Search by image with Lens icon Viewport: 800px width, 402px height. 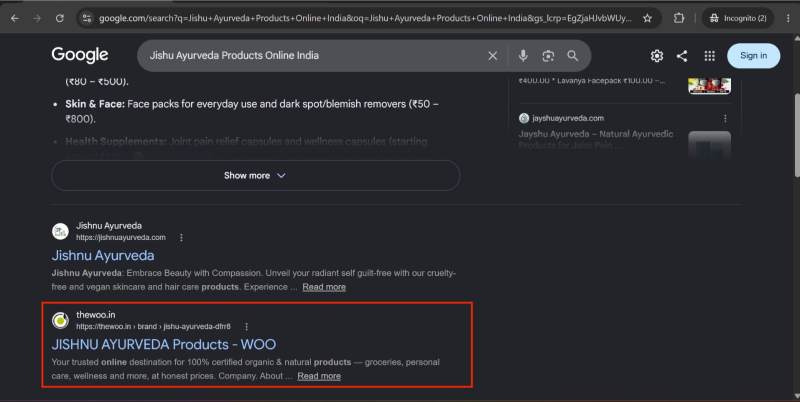point(548,56)
